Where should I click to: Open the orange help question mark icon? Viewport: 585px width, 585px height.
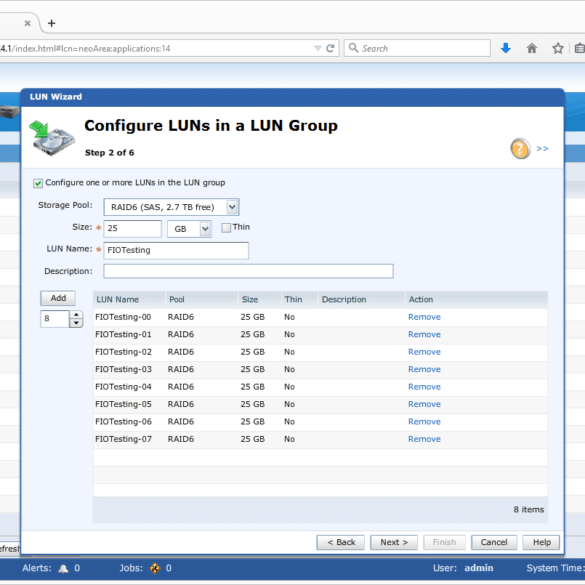tap(520, 148)
